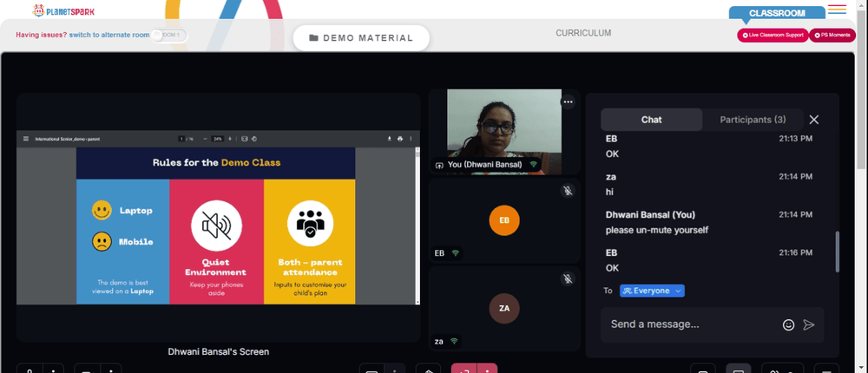Screen dimensions: 868x373
Task: Click the 'Having issues?' text
Action: pos(41,35)
